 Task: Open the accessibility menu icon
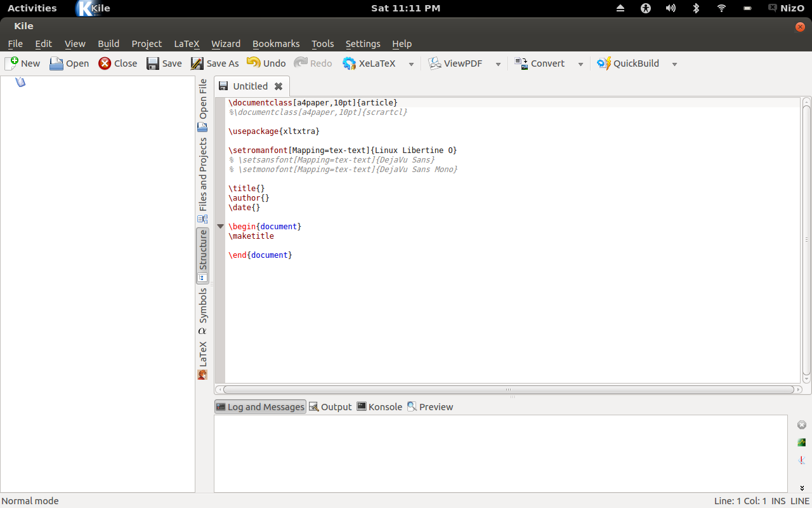(646, 8)
